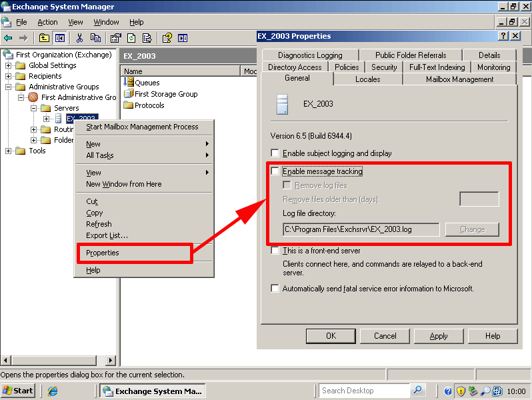Click the tree pane horizontal scrollbar left arrow

click(x=6, y=360)
